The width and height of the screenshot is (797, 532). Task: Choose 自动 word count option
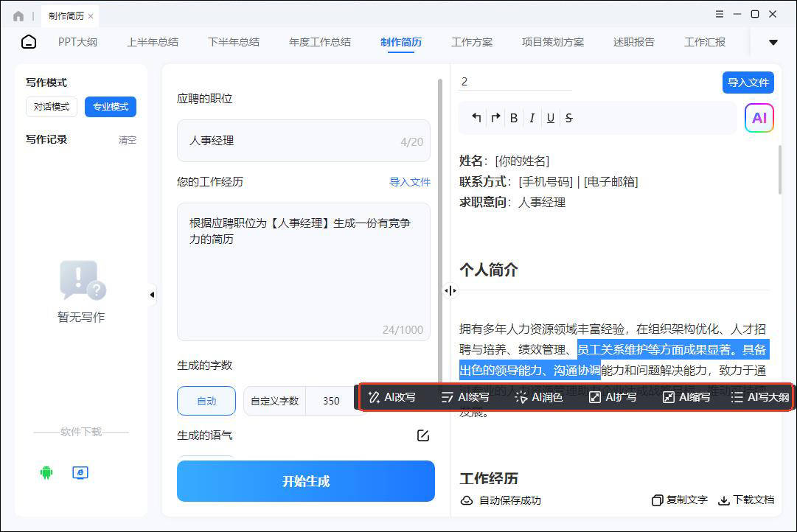pos(206,401)
